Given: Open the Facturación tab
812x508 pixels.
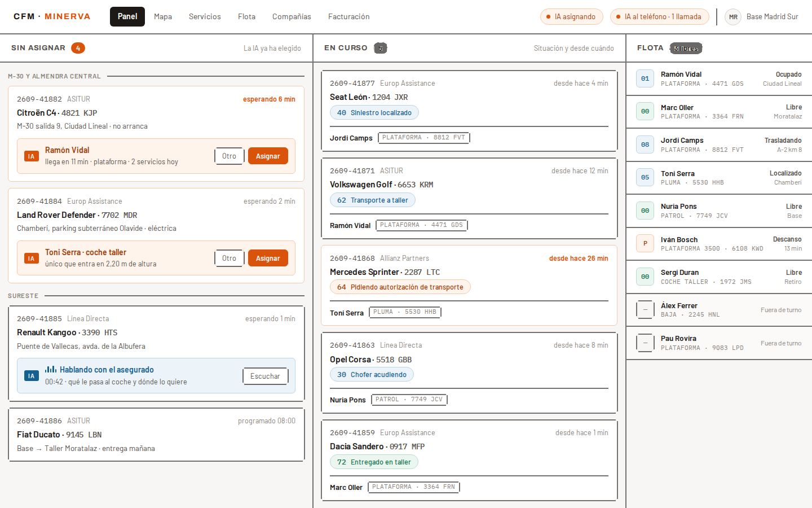Looking at the screenshot, I should [349, 16].
